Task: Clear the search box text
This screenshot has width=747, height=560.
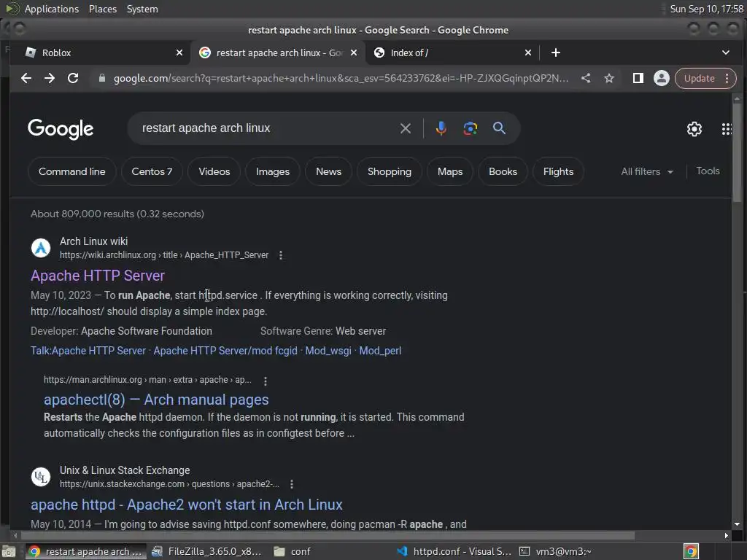Action: click(406, 128)
